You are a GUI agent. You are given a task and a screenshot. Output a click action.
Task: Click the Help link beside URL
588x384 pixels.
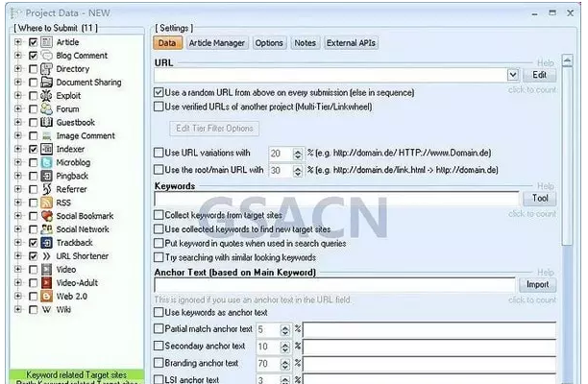coord(546,63)
